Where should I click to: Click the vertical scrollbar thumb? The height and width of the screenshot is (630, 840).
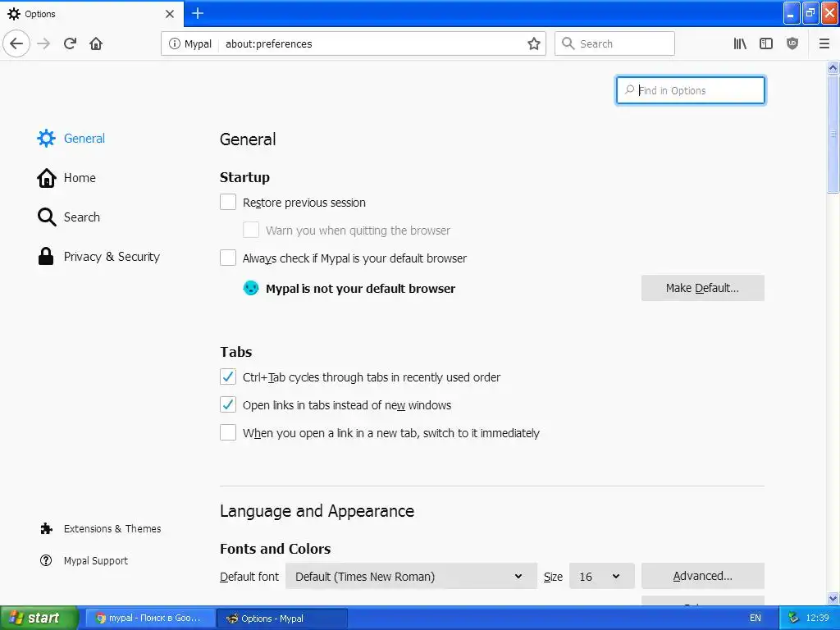(x=833, y=134)
